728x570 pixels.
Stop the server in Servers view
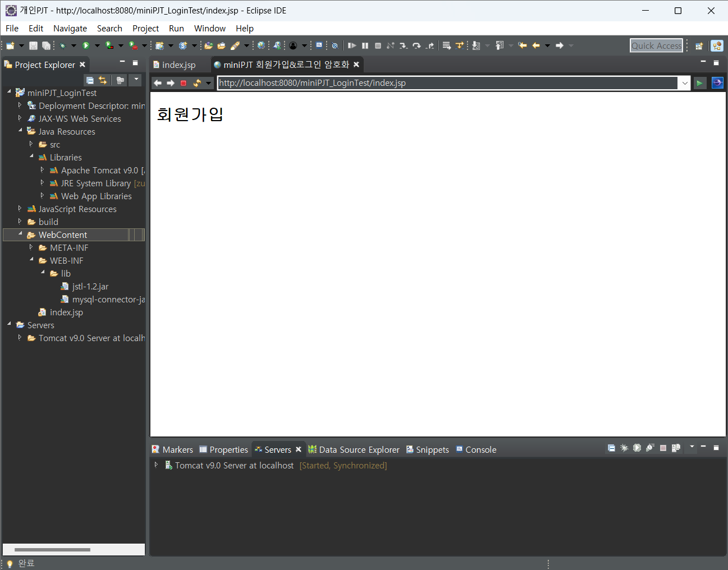pos(663,448)
